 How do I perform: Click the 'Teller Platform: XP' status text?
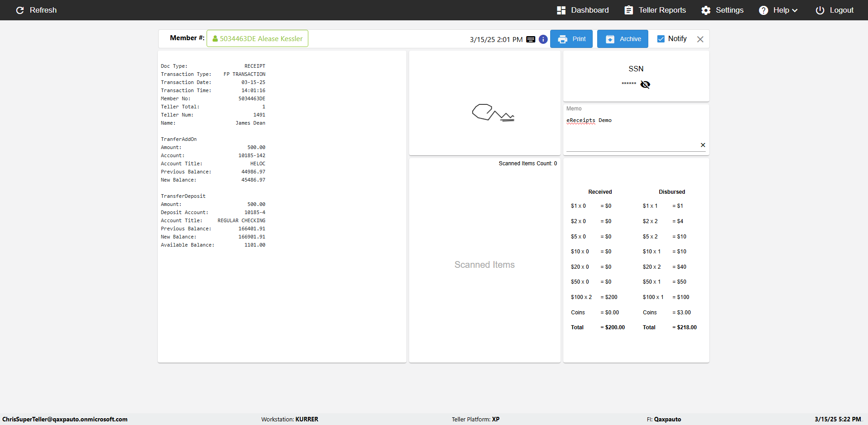click(x=476, y=419)
